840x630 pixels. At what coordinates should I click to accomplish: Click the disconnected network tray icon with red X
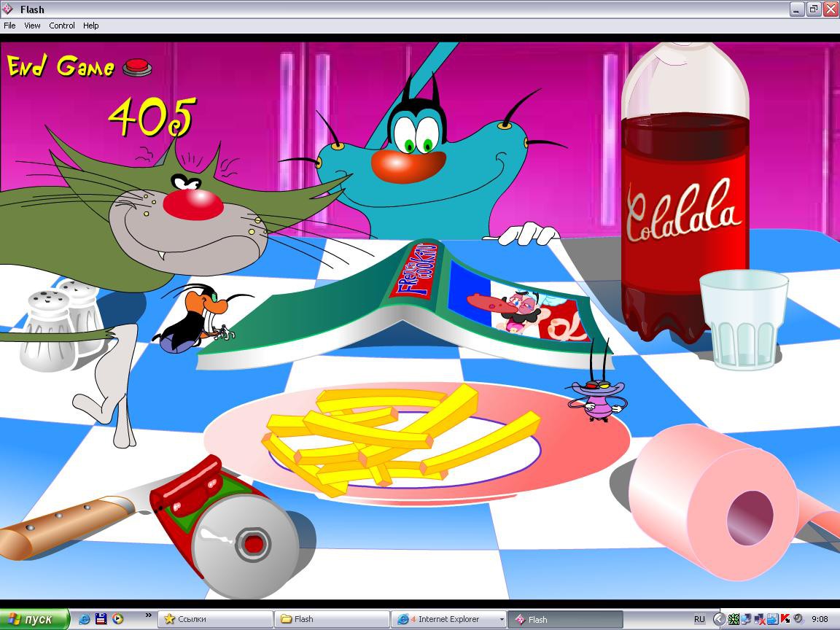pos(759,619)
